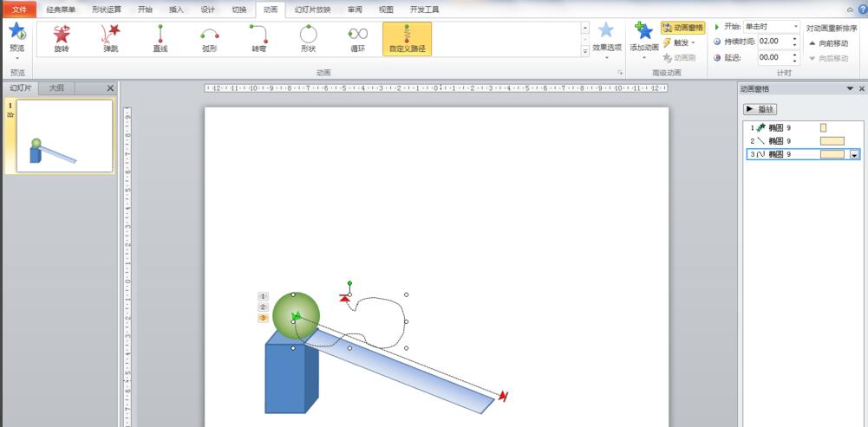This screenshot has width=868, height=427.
Task: Pick the 弧形 (arc) motion path
Action: tap(209, 35)
